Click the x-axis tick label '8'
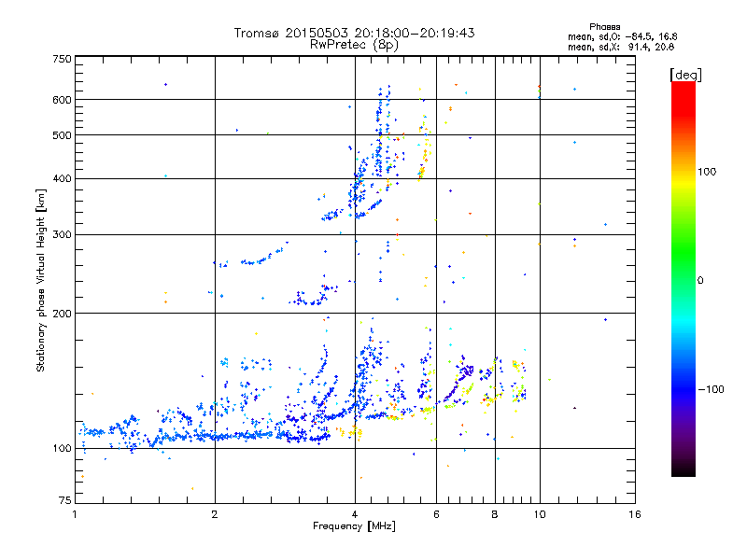The width and height of the screenshot is (747, 560). coord(495,514)
